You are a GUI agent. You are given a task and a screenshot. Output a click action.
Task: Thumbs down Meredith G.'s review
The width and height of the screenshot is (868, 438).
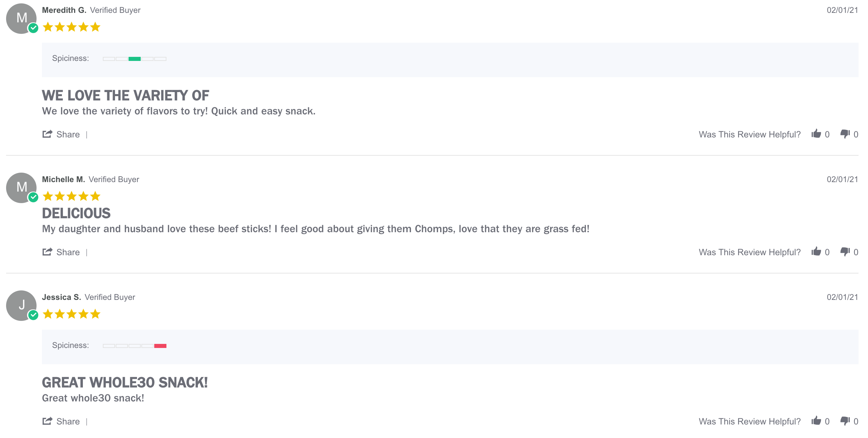pos(845,134)
